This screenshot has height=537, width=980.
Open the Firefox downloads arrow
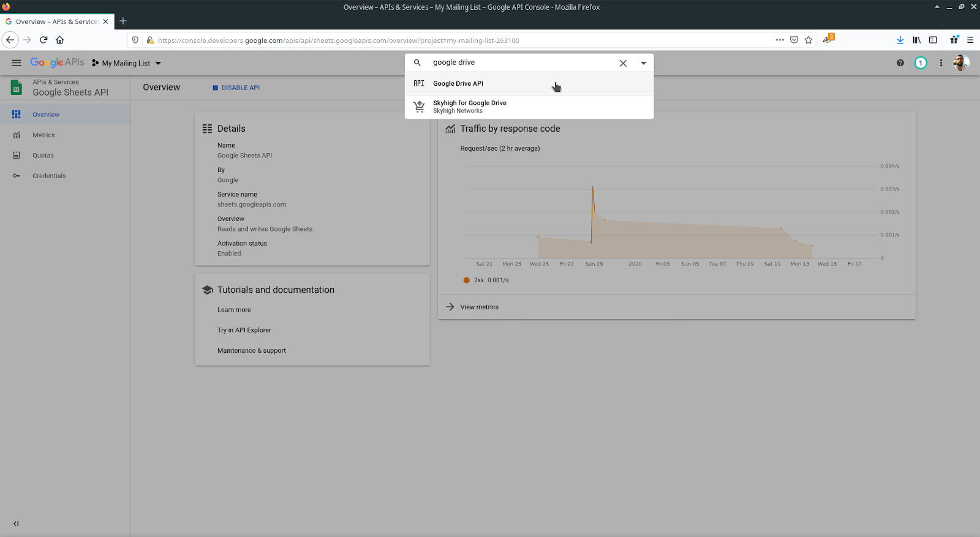pyautogui.click(x=900, y=40)
